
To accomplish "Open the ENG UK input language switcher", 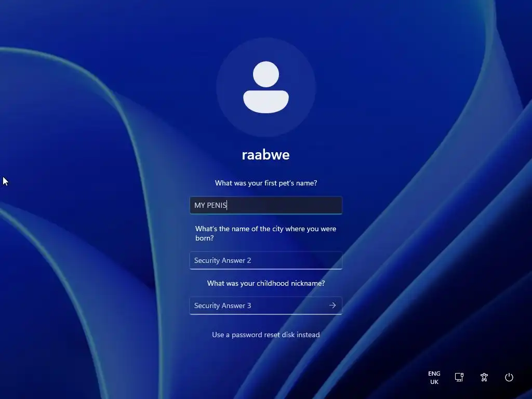I will [x=434, y=377].
